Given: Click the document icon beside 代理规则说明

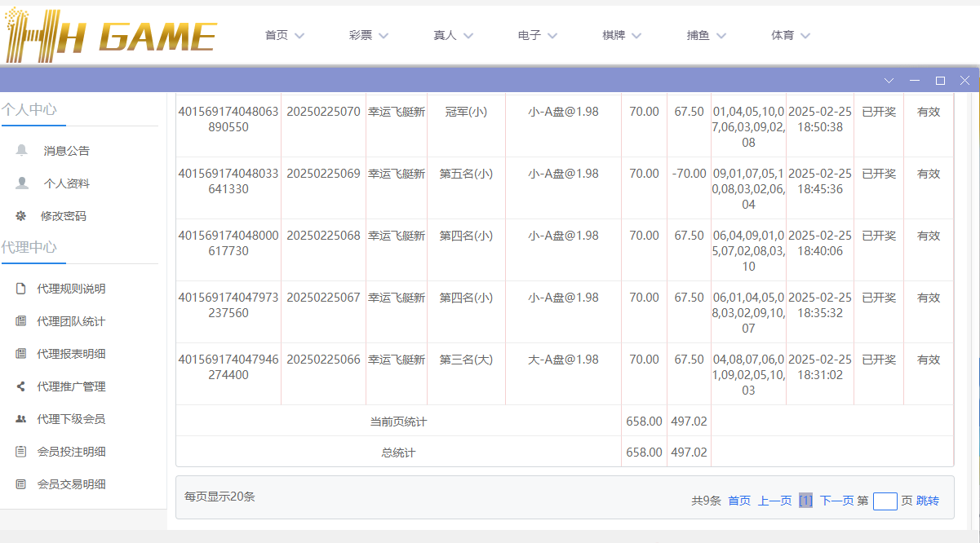Looking at the screenshot, I should pos(21,289).
